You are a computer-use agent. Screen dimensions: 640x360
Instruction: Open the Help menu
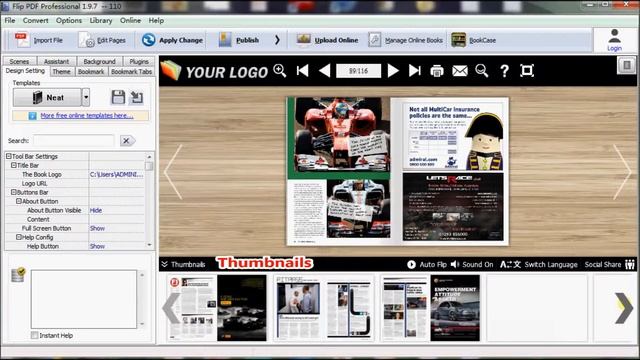click(x=156, y=20)
